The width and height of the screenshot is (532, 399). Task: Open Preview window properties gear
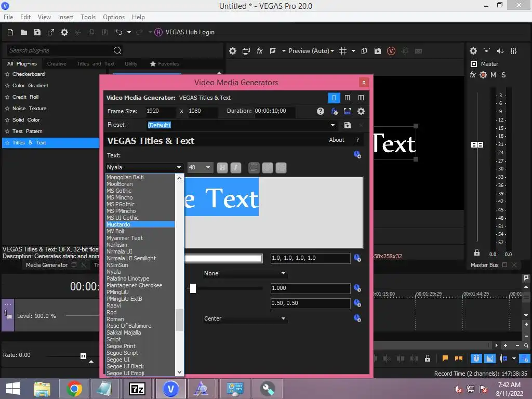coord(232,51)
